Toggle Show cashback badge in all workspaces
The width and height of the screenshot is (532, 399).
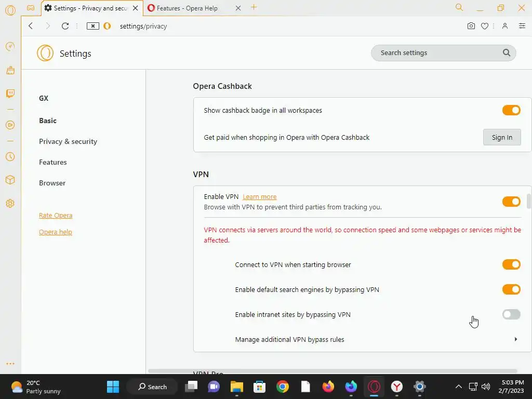tap(511, 110)
